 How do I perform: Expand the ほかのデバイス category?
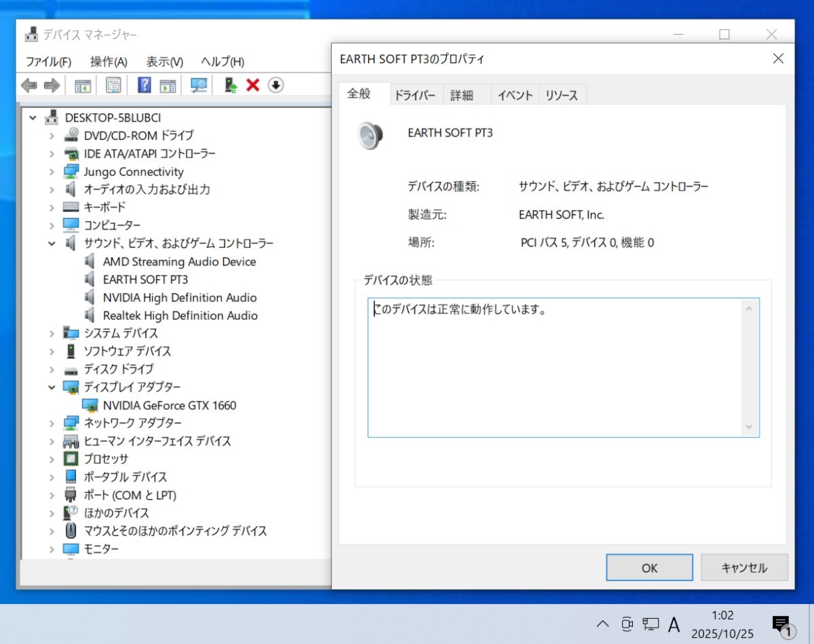coord(52,513)
